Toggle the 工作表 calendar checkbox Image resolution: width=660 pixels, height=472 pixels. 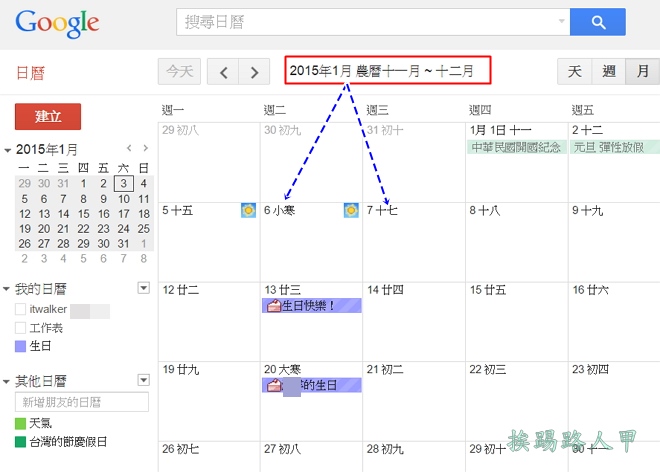(x=21, y=328)
